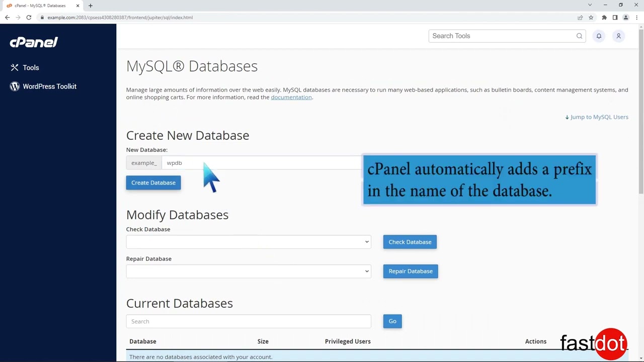
Task: Open the documentation link
Action: 291,97
